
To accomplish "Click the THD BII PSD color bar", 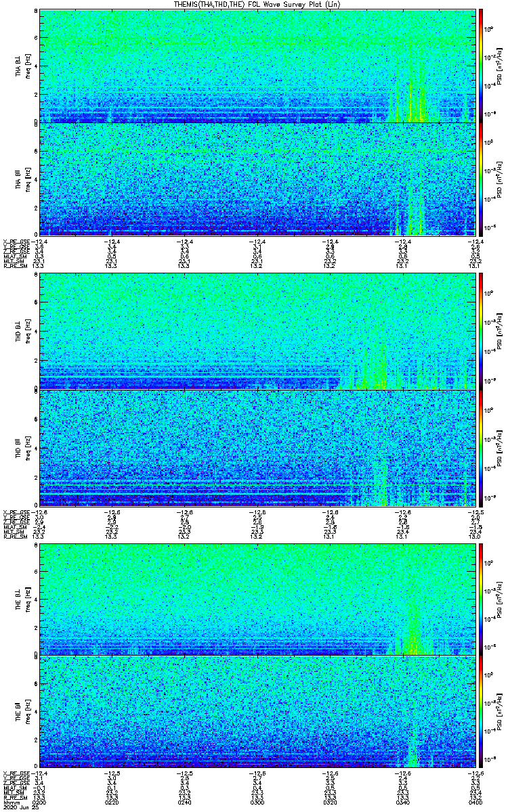I will 482,446.
